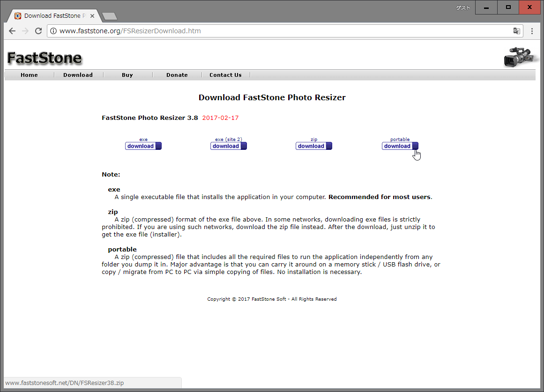The image size is (544, 392).
Task: Open the Contact Us page
Action: point(225,75)
